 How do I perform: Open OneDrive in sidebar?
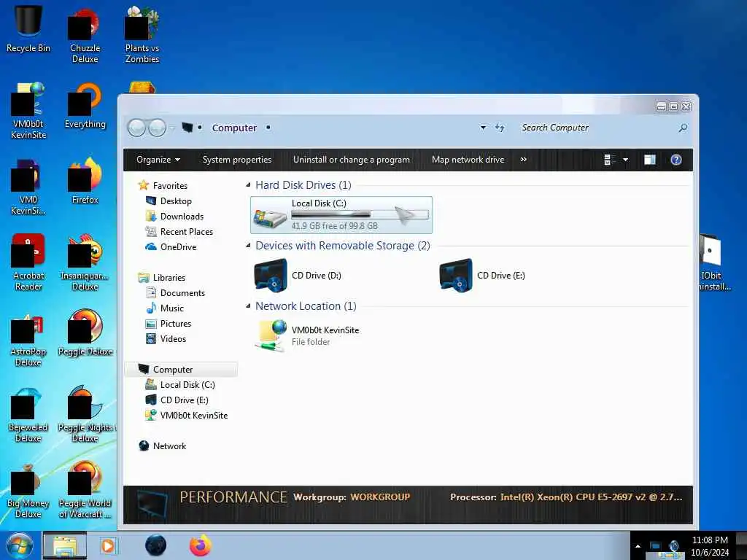click(171, 246)
